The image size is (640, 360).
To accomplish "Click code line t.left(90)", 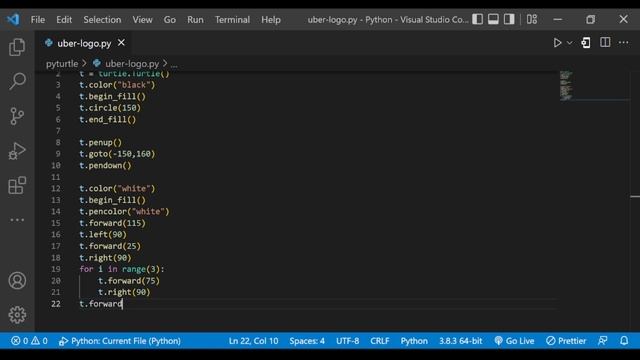I will 103,235.
